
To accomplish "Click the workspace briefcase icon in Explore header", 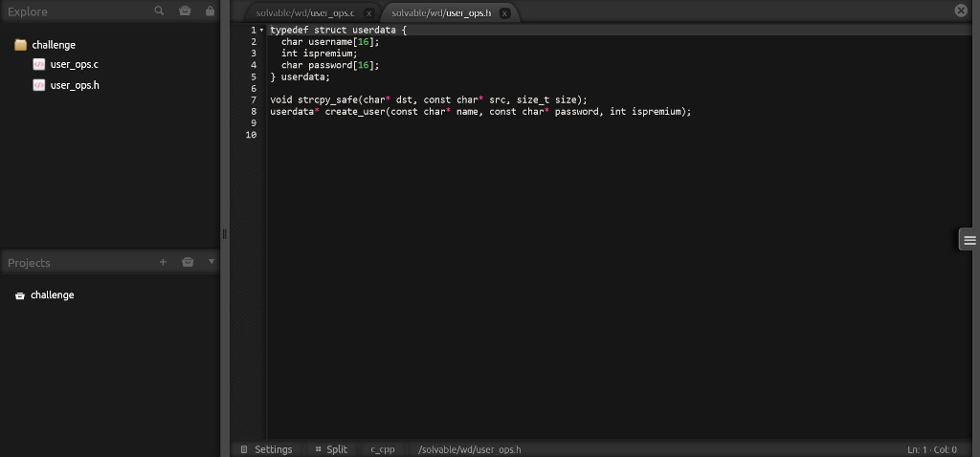I will [185, 11].
